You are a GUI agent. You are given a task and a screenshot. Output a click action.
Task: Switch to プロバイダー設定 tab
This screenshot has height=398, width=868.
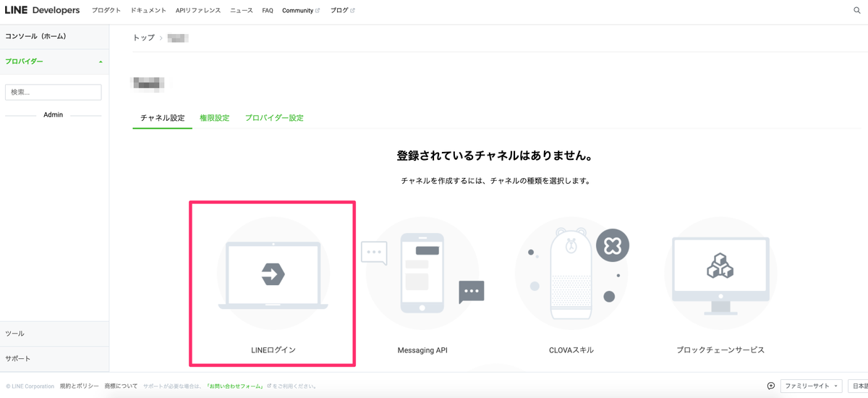[x=274, y=118]
